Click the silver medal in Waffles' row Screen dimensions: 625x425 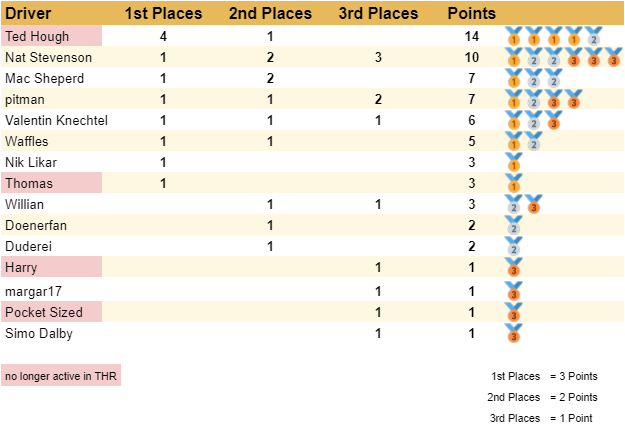pos(534,141)
